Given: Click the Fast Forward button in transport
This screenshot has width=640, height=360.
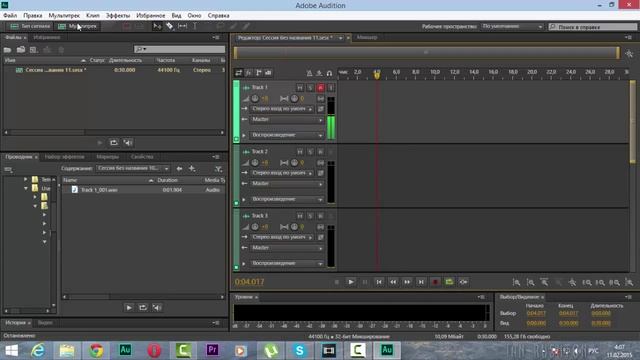Looking at the screenshot, I should pyautogui.click(x=407, y=282).
